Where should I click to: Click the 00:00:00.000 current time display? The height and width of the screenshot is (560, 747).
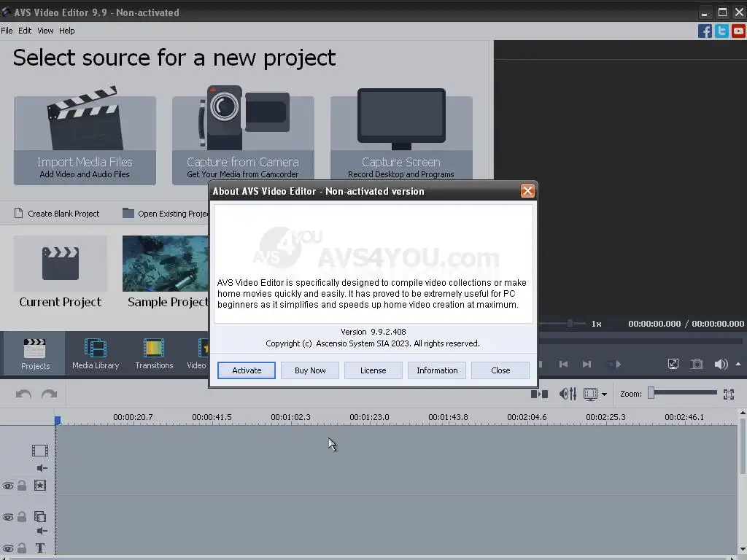[654, 324]
